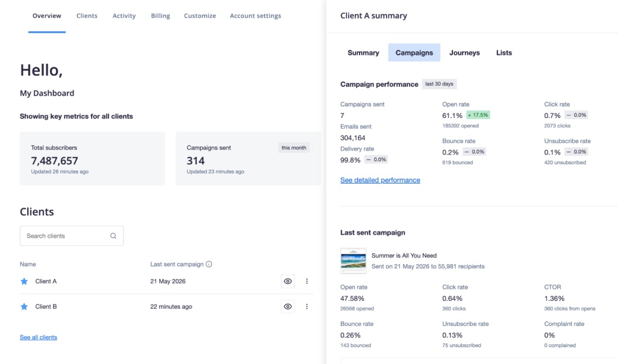Open the Clients tab
618x364 pixels.
click(87, 16)
